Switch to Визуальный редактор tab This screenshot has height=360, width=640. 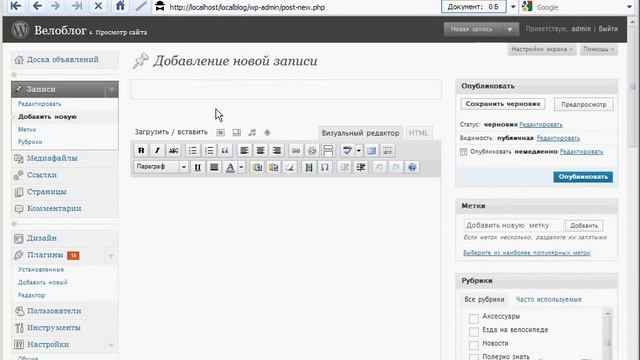[x=360, y=133]
